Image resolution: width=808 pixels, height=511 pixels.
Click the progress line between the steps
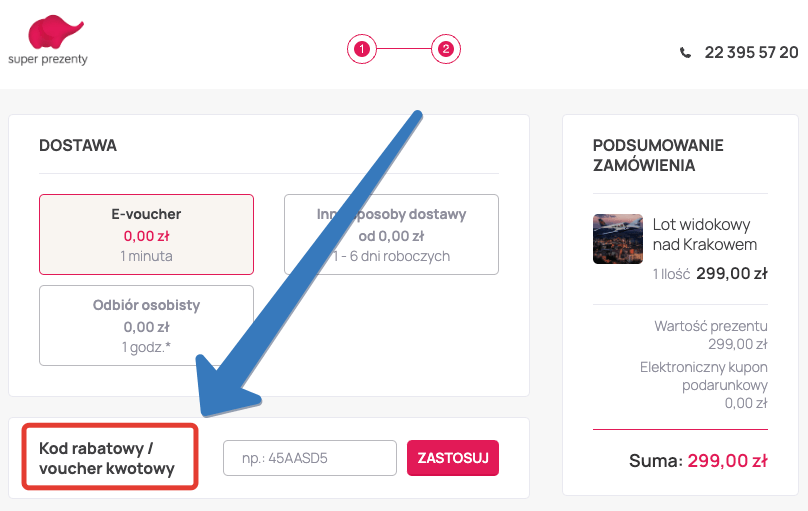coord(403,48)
